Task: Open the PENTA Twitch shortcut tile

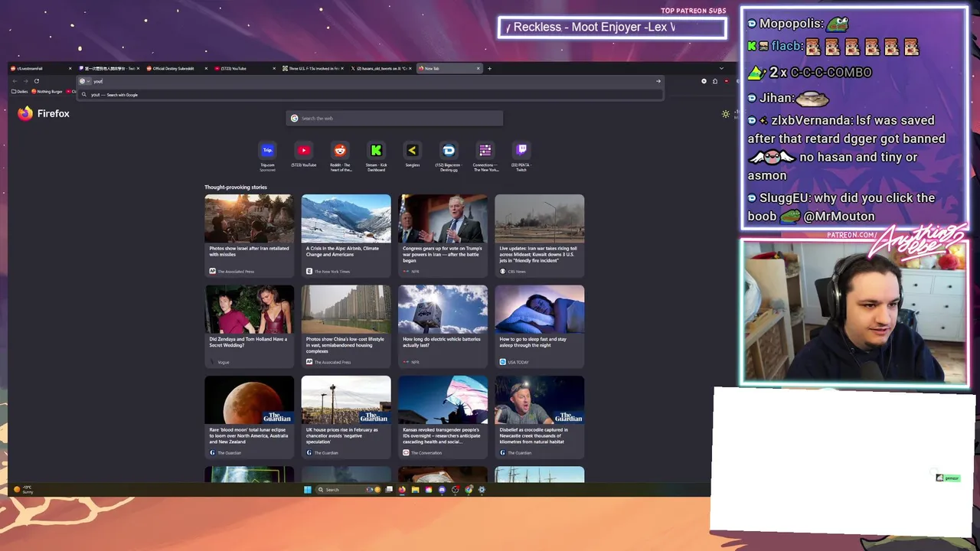Action: pyautogui.click(x=521, y=156)
